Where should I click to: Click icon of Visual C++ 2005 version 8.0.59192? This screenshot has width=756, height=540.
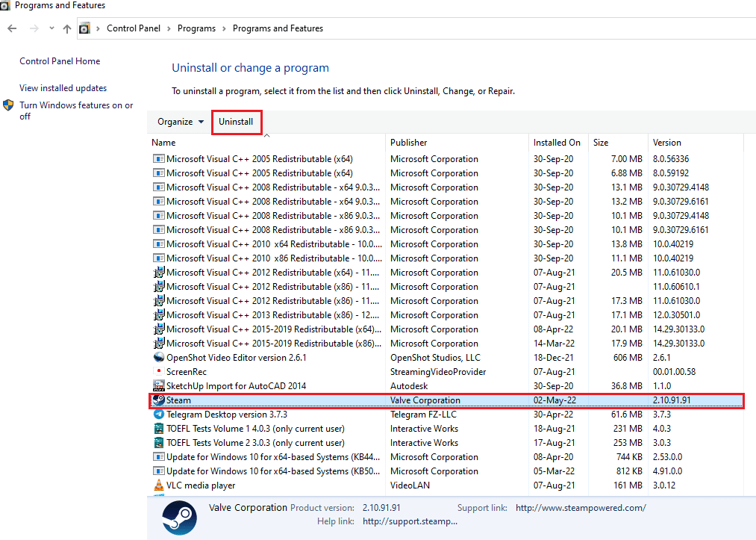tap(159, 173)
